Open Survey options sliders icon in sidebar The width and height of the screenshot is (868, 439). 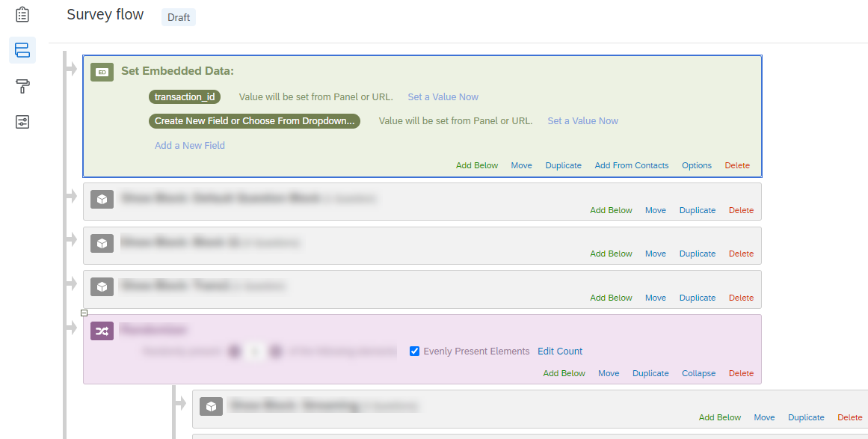22,122
